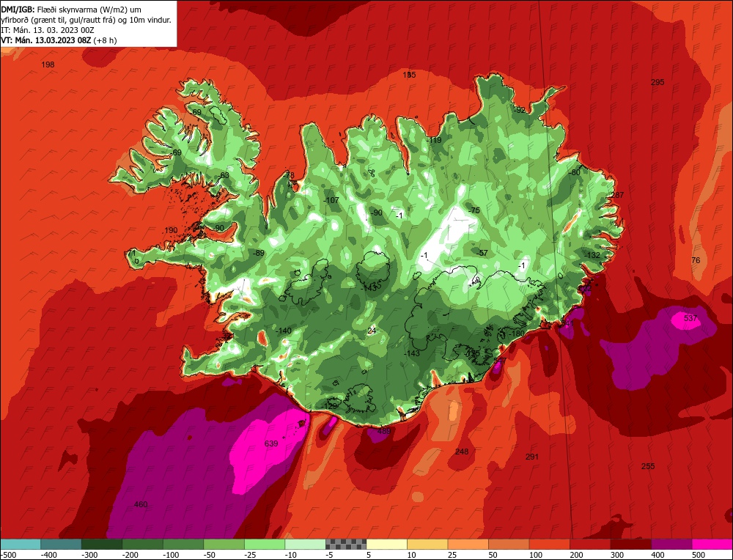Click the map value '291'

click(x=532, y=457)
